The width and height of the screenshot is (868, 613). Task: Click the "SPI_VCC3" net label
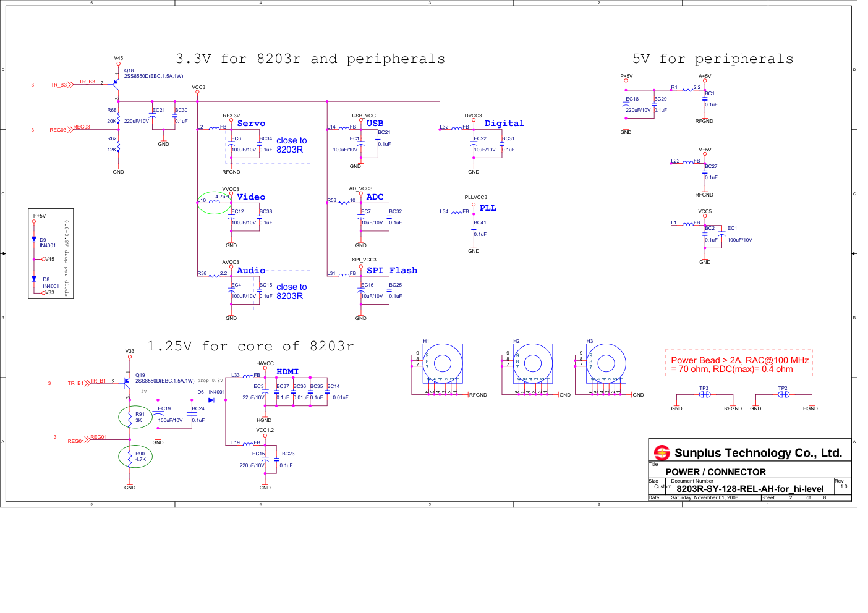point(364,260)
